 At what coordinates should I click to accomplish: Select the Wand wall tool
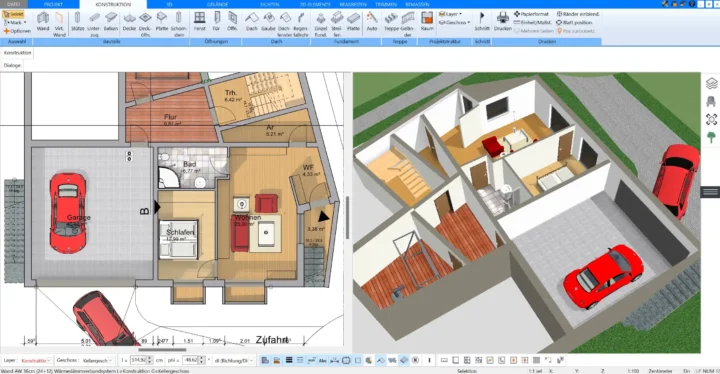pos(43,22)
